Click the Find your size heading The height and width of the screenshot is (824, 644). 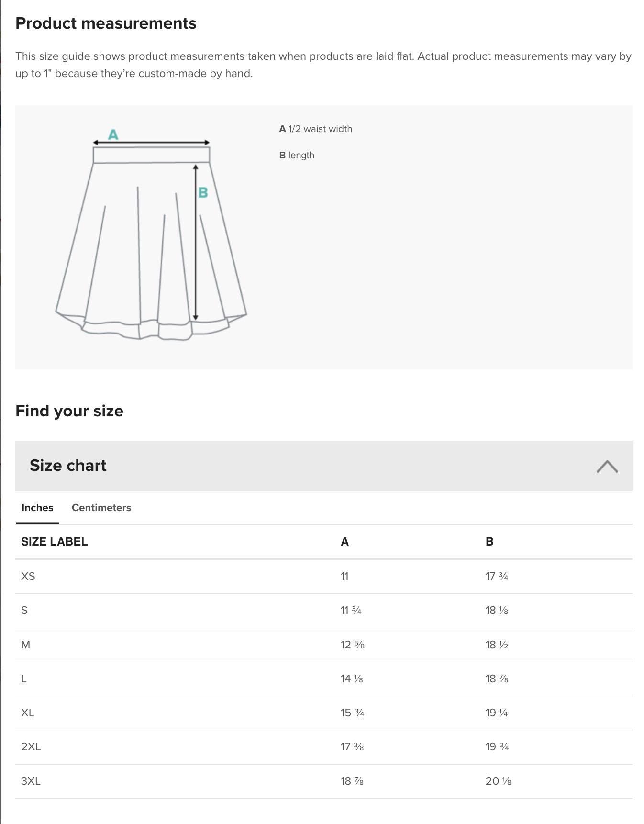coord(69,410)
